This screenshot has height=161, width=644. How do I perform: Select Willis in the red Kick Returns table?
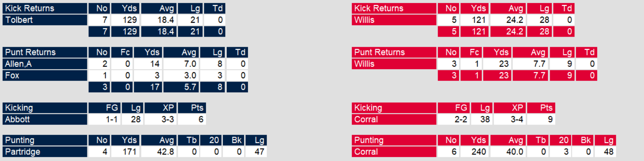pos(364,20)
